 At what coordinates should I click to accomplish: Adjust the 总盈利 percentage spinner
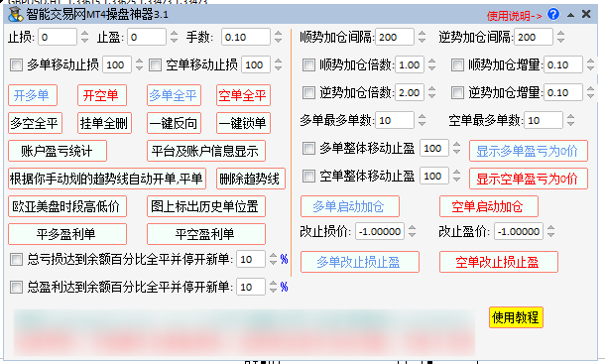273,287
